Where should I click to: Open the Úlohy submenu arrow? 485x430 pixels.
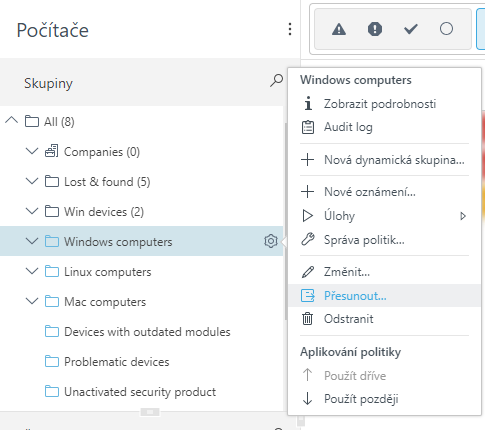(x=463, y=216)
